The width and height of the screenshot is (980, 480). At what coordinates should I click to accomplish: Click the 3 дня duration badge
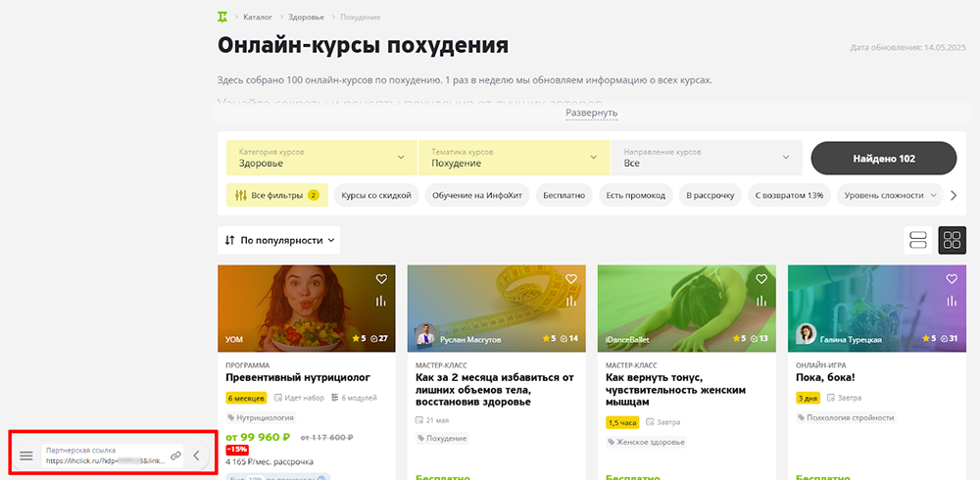(808, 398)
